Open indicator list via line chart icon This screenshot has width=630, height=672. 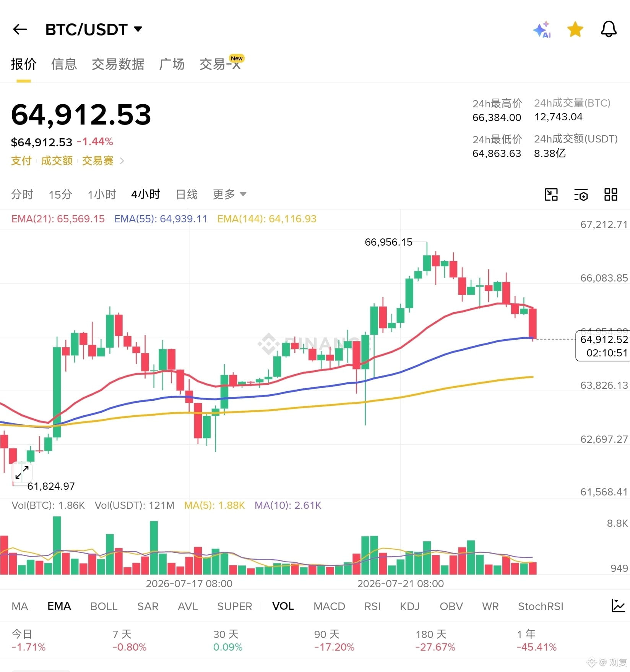(x=618, y=606)
